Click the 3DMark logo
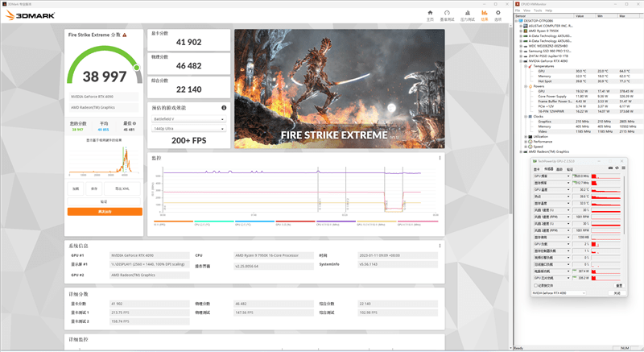This screenshot has height=352, width=644. (31, 15)
